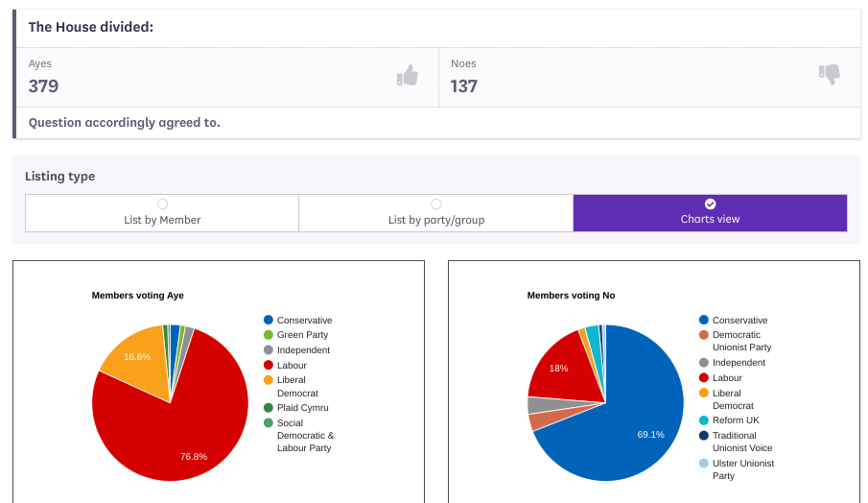
Task: Click Traditional Unionist Voice legend marker
Action: click(704, 436)
